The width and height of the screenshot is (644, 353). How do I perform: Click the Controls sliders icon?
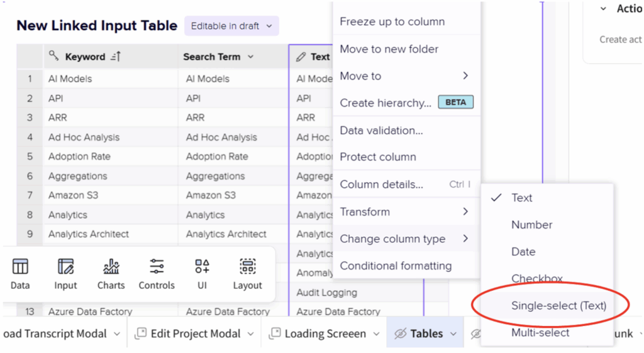coord(157,267)
